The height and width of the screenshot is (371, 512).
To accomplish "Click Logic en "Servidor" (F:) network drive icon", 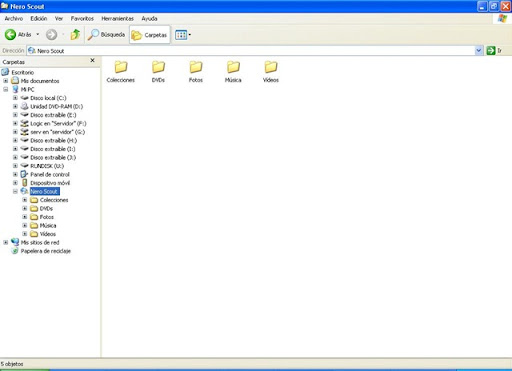I will click(x=24, y=123).
